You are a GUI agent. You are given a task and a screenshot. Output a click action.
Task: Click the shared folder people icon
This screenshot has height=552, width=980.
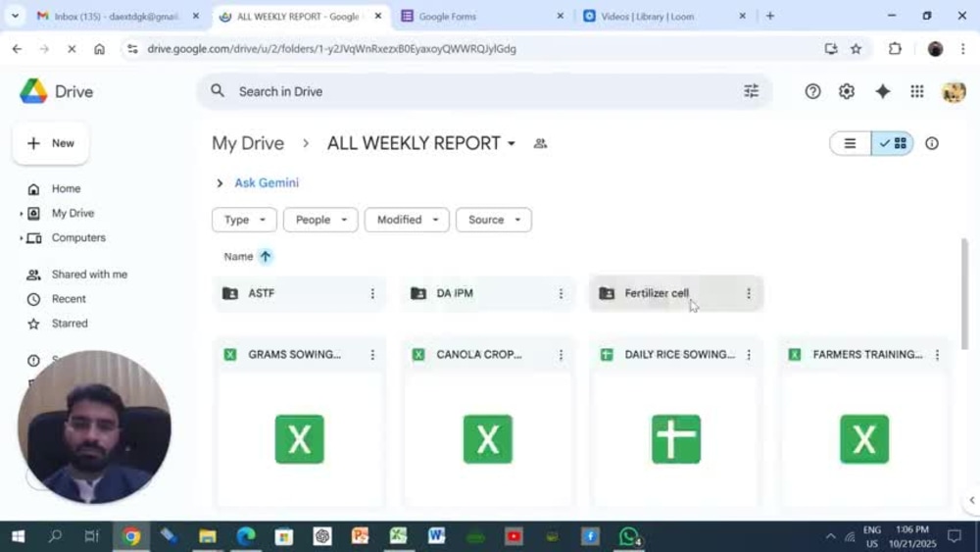(x=540, y=143)
